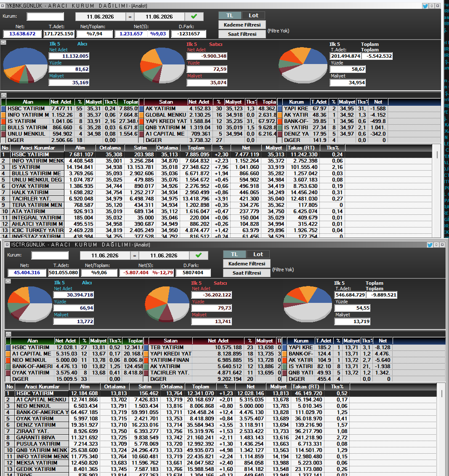Select TL mode in YKBNK window
This screenshot has height=476, width=449.
click(x=230, y=16)
